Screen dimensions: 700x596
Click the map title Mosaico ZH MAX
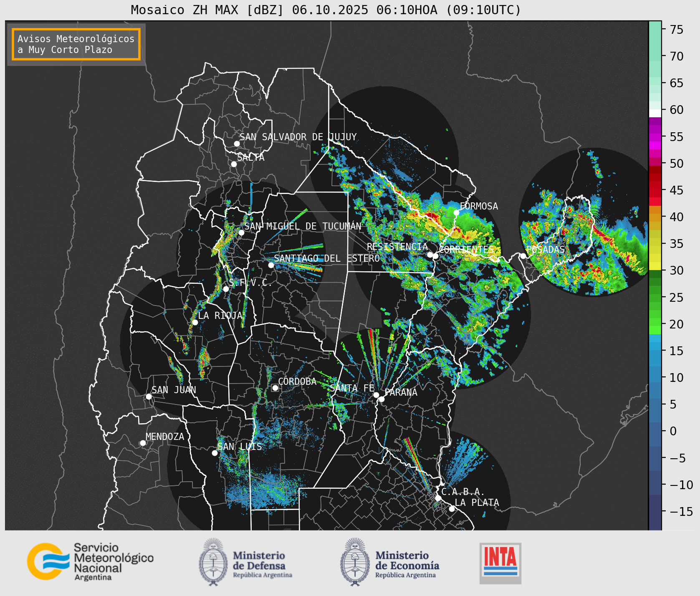pyautogui.click(x=326, y=10)
